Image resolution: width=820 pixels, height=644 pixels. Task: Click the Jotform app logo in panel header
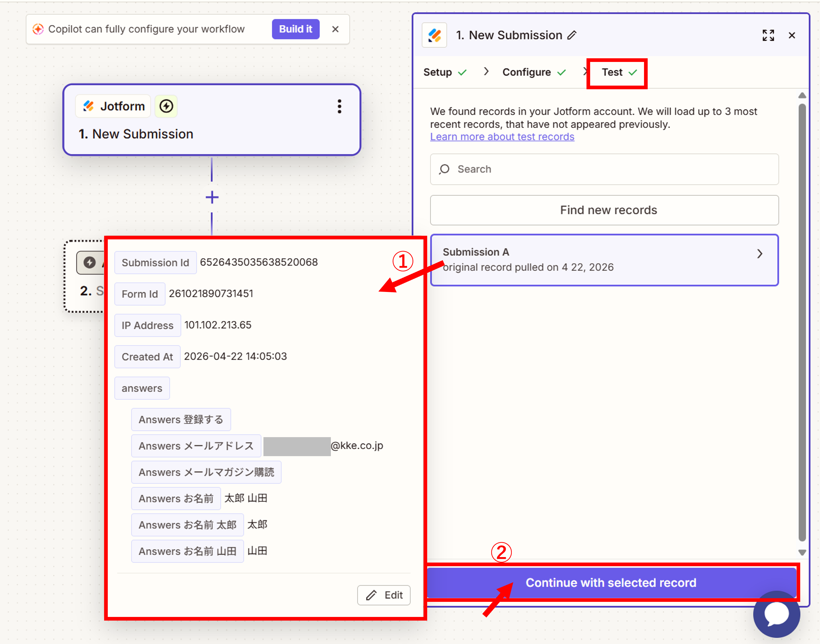434,35
